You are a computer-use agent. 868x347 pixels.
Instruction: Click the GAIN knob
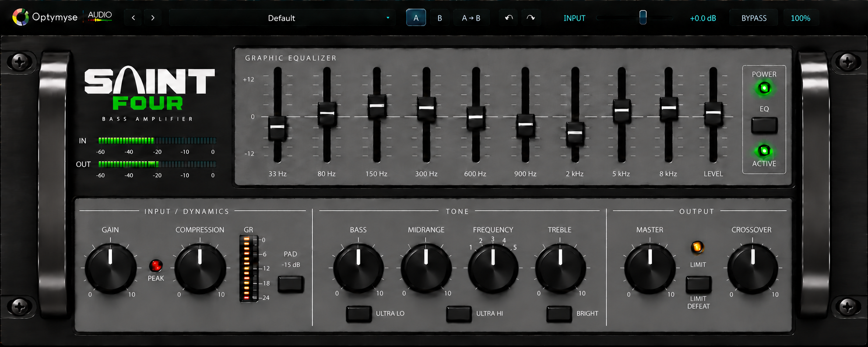coord(110,268)
